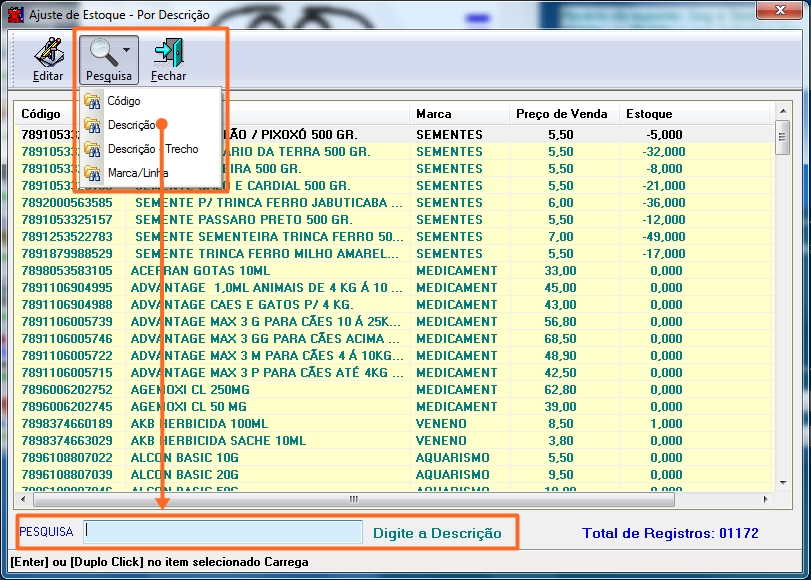Select row ADVANTAGE MAX 3 M PARA CÃES
Viewport: 811px width, 580px height.
394,356
